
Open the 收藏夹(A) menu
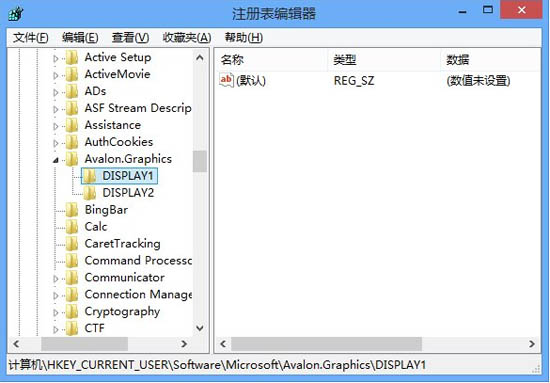point(187,37)
